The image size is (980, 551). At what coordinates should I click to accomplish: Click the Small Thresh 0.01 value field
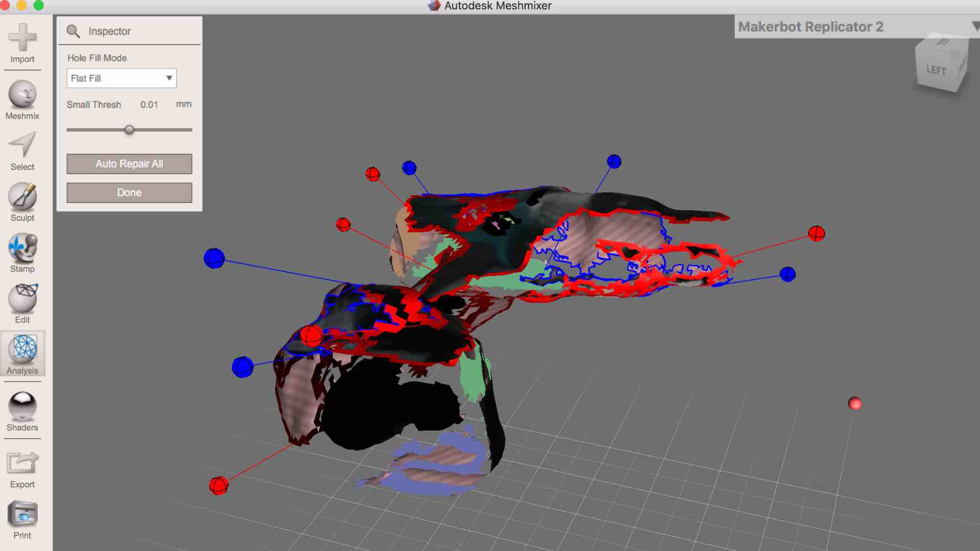coord(149,105)
